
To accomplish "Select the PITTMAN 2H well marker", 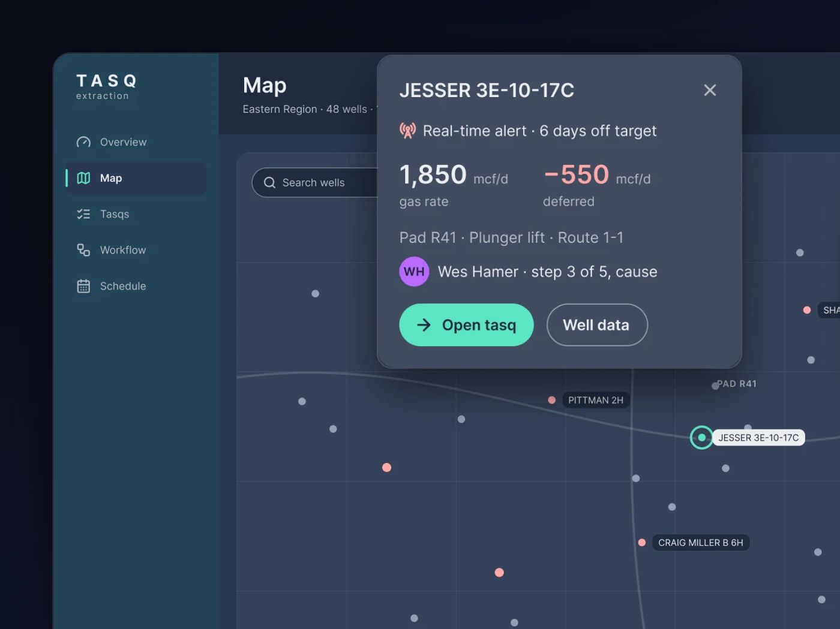I will tap(551, 400).
